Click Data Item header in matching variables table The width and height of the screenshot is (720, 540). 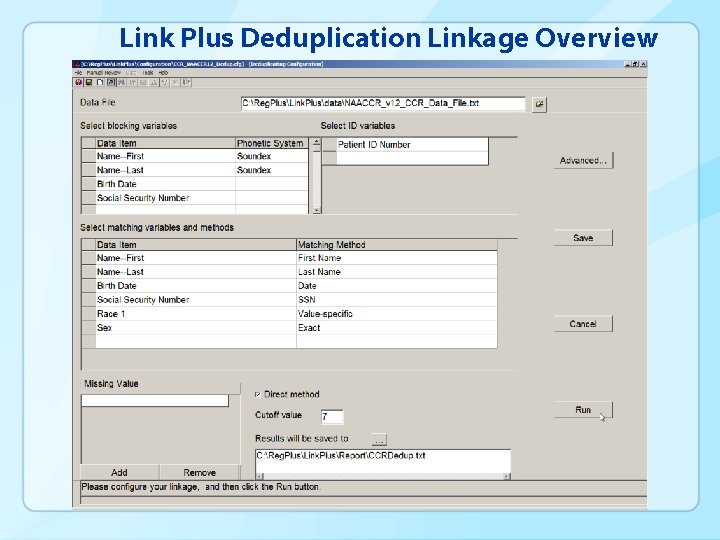tap(196, 245)
